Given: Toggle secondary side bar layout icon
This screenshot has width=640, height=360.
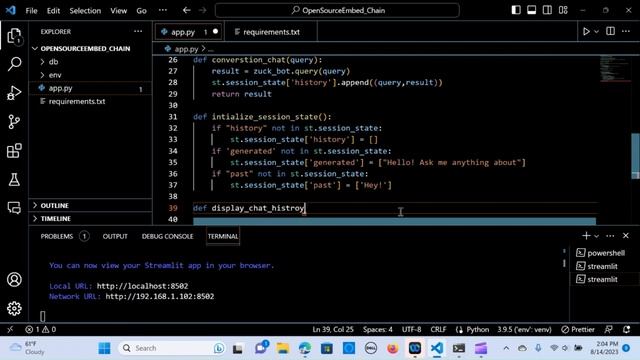Looking at the screenshot, I should pyautogui.click(x=547, y=10).
